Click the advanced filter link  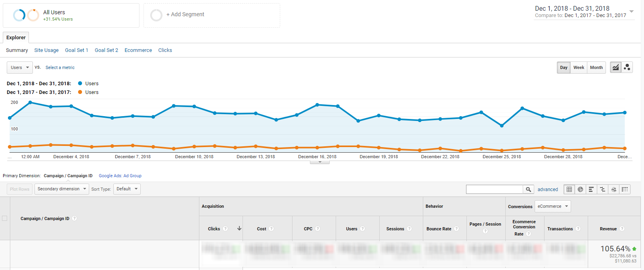tap(548, 190)
